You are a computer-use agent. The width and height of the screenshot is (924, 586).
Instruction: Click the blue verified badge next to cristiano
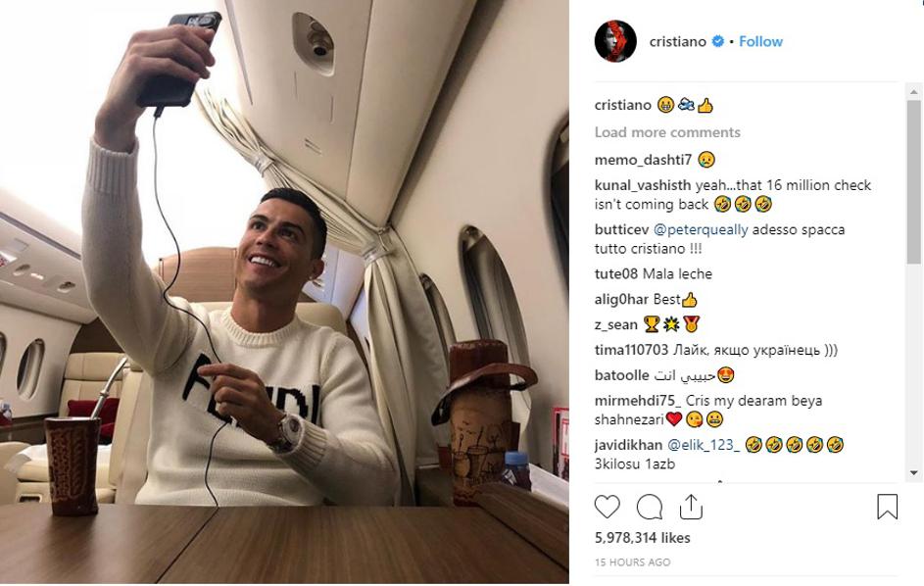click(x=718, y=41)
